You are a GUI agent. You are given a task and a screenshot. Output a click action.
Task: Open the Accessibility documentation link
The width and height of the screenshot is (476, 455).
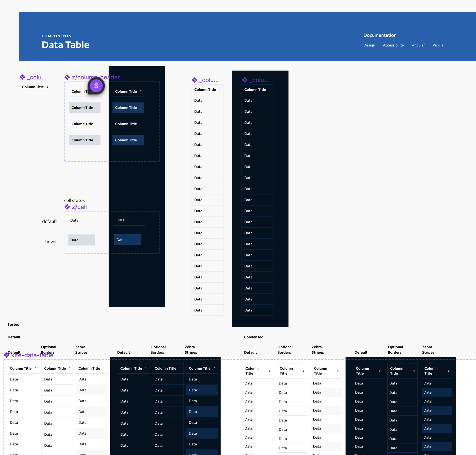point(393,45)
